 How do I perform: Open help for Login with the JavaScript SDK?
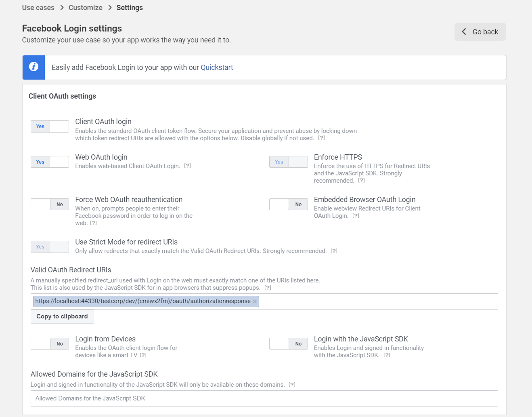tap(387, 355)
